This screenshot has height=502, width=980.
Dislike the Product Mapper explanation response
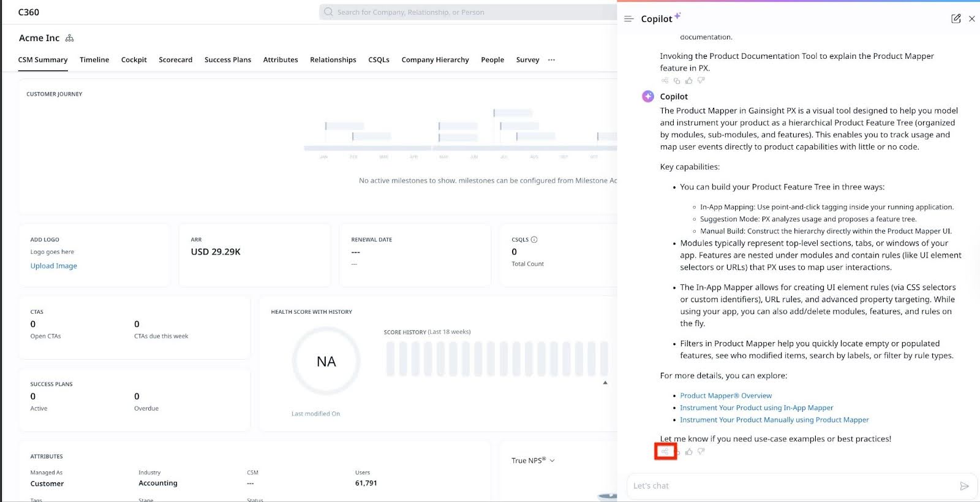tap(701, 452)
